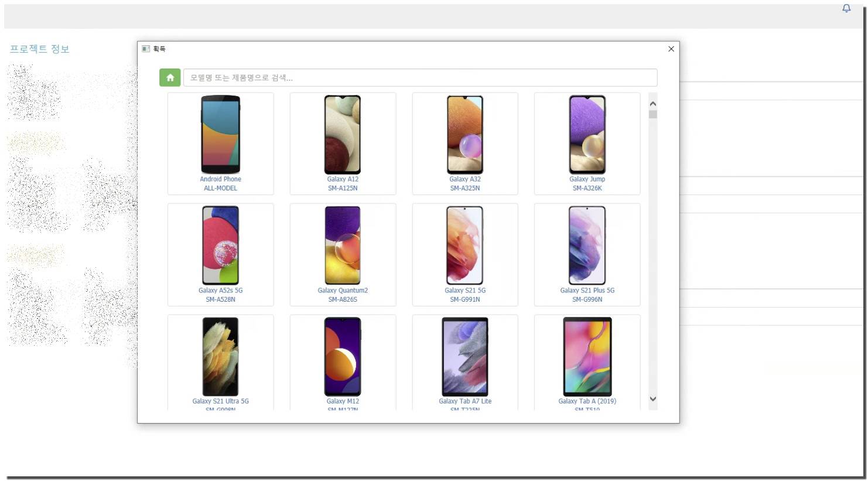Click the Galaxy Tab A7 Lite name text
Viewport: 868px width, 481px height.
465,401
